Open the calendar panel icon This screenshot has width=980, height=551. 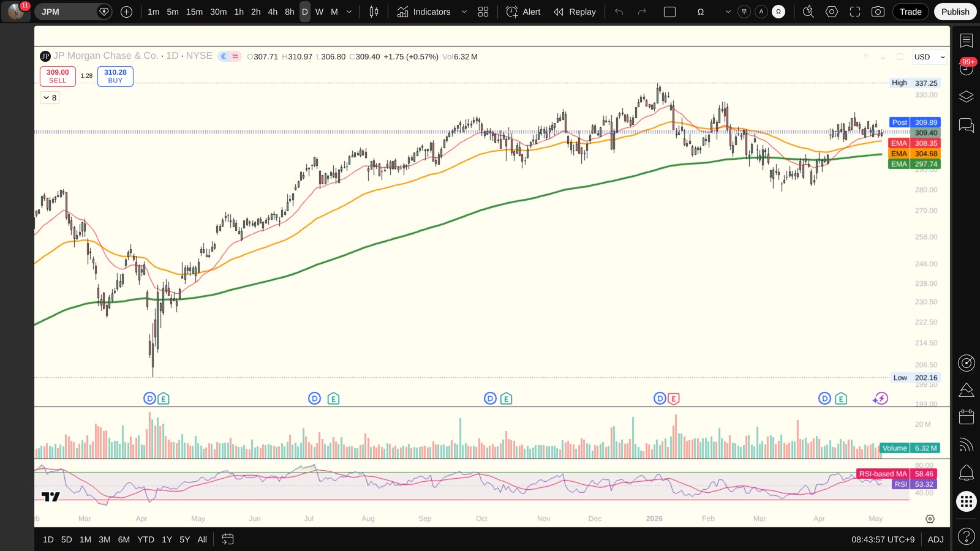(967, 417)
